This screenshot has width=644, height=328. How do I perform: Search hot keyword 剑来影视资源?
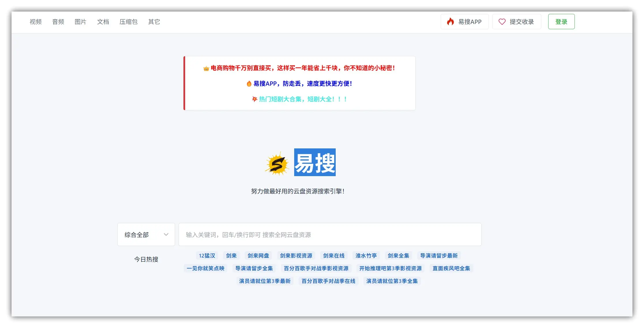click(296, 256)
